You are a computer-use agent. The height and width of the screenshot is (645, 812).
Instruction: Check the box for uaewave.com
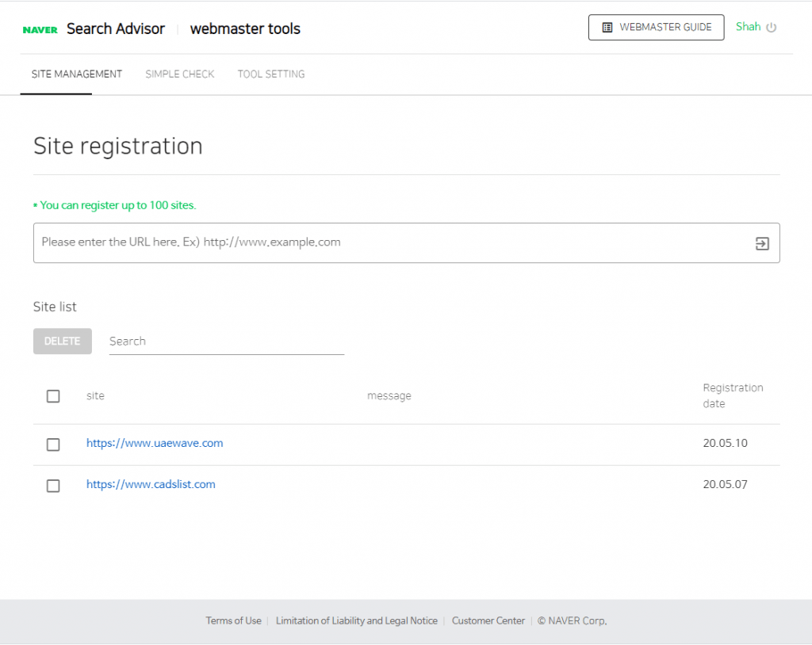[53, 445]
